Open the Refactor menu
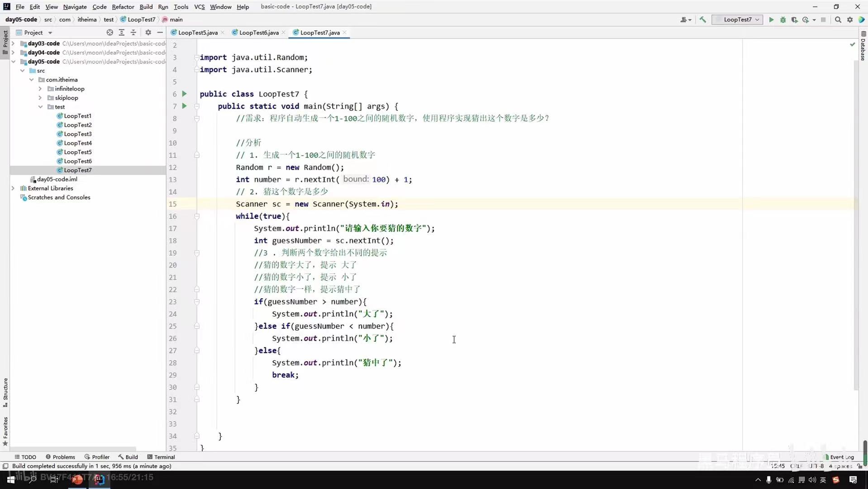The width and height of the screenshot is (868, 489). click(123, 7)
